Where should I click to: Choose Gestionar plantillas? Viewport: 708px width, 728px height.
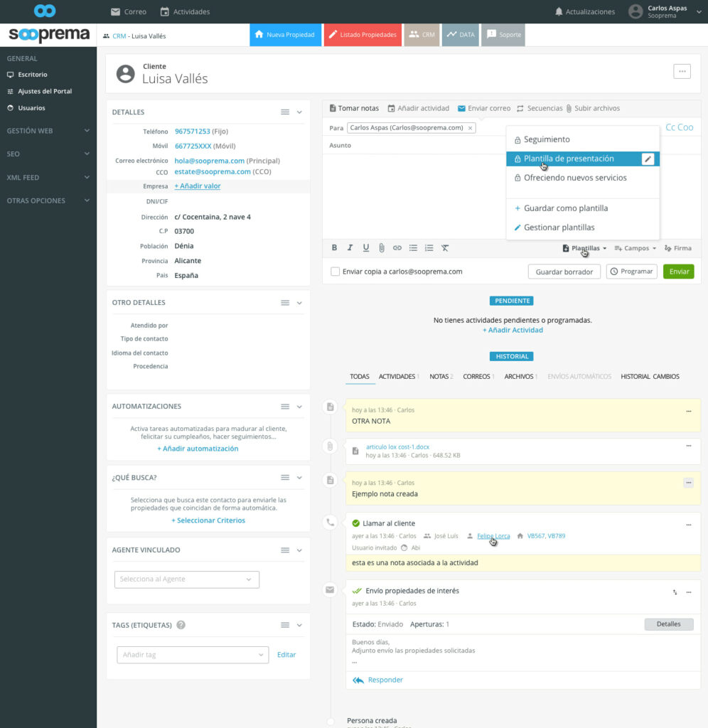point(583,227)
